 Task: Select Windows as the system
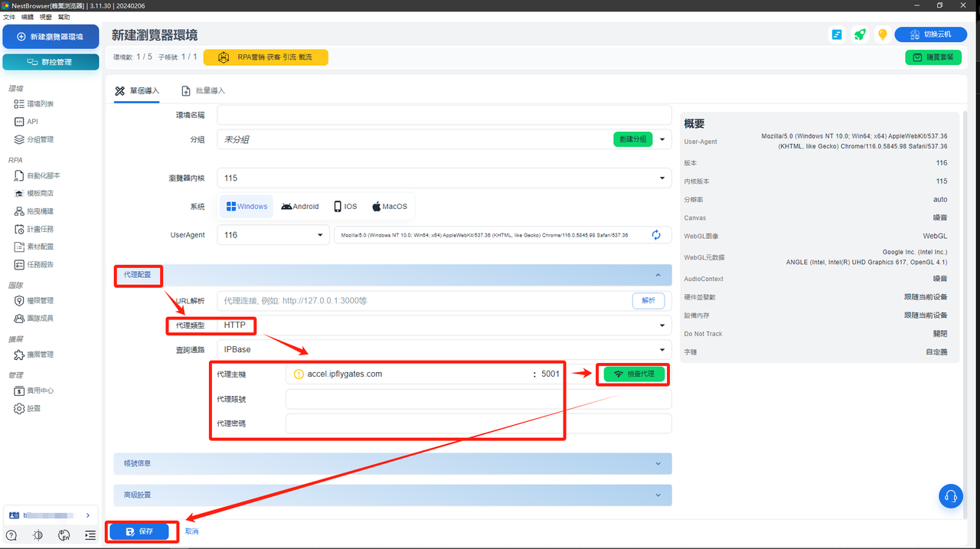(247, 207)
